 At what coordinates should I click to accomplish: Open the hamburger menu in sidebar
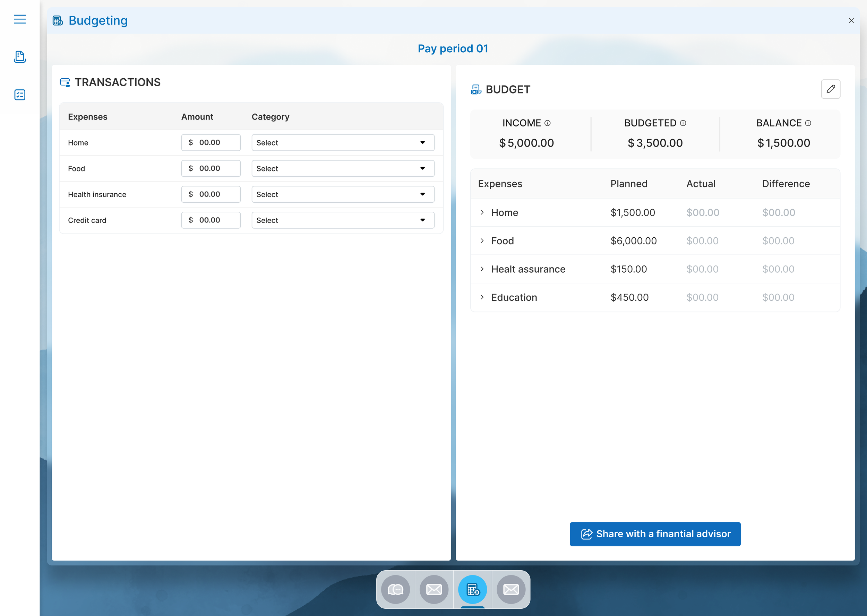(20, 19)
